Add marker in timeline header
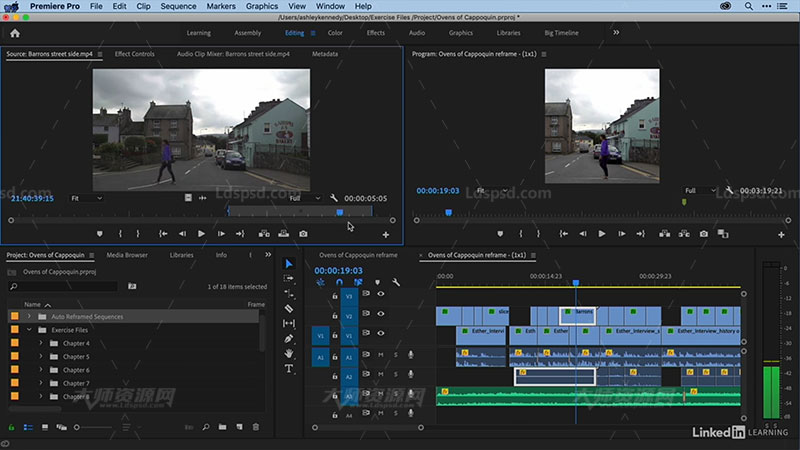 [x=378, y=282]
